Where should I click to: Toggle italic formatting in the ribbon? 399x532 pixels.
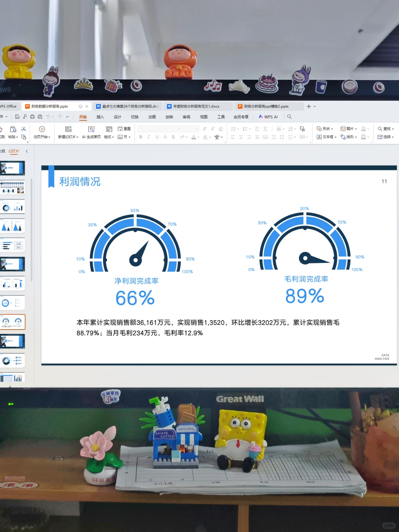(148, 136)
